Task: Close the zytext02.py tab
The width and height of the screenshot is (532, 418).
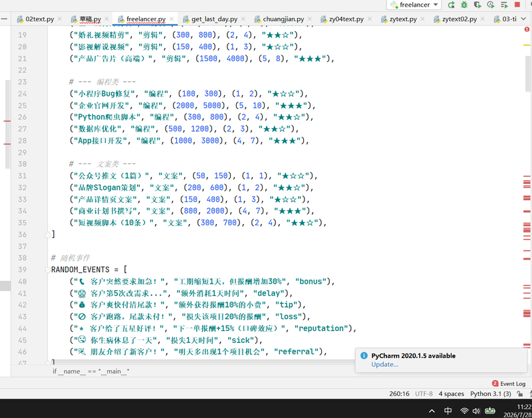Action: click(x=483, y=19)
